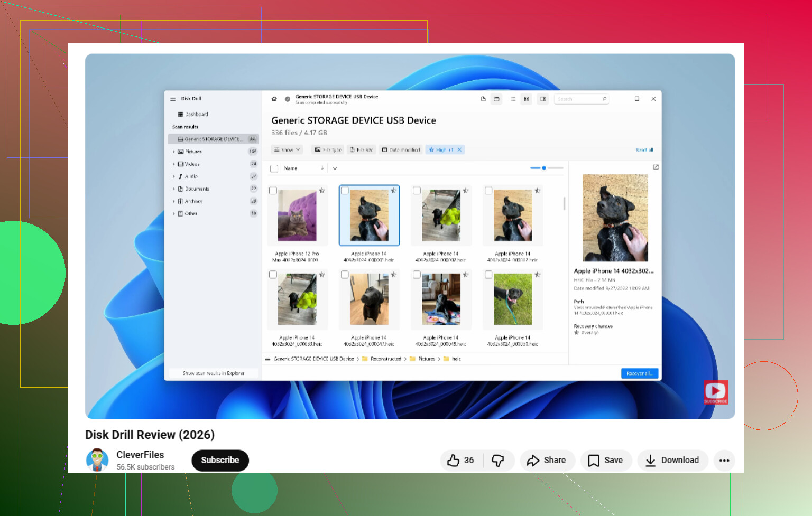Expand the Videos category in sidebar
The height and width of the screenshot is (516, 812).
pyautogui.click(x=173, y=164)
